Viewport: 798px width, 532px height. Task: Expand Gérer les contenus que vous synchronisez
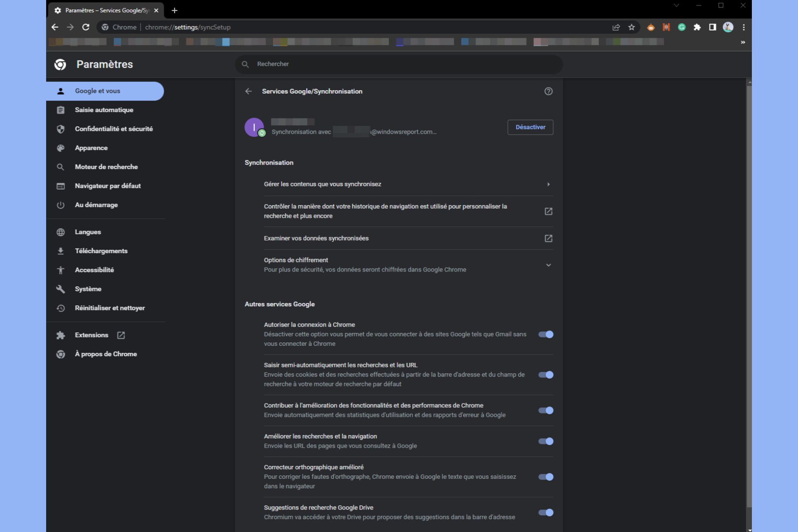(x=408, y=184)
